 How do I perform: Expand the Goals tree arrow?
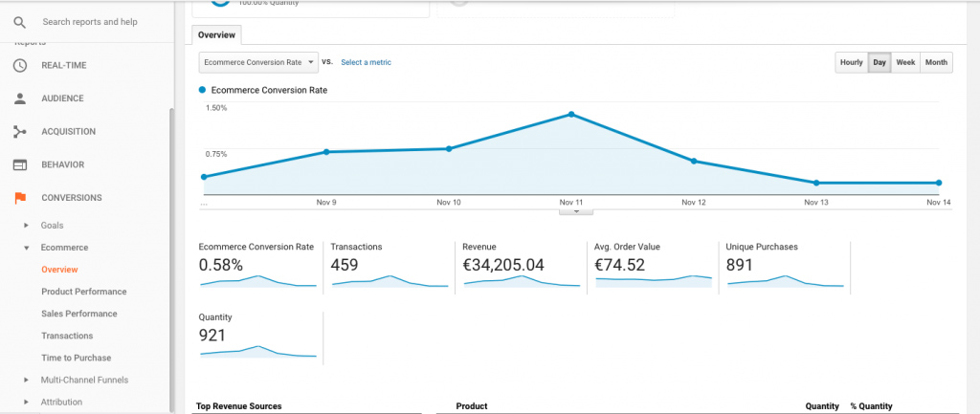point(26,225)
